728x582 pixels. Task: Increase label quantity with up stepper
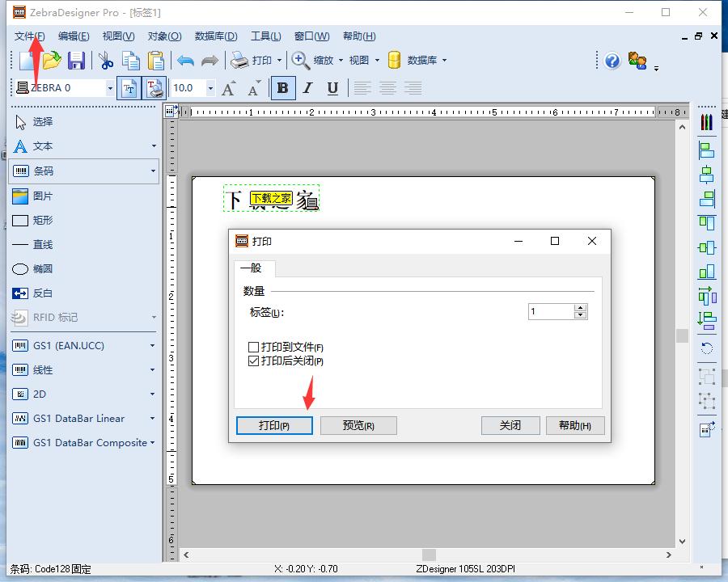(581, 308)
